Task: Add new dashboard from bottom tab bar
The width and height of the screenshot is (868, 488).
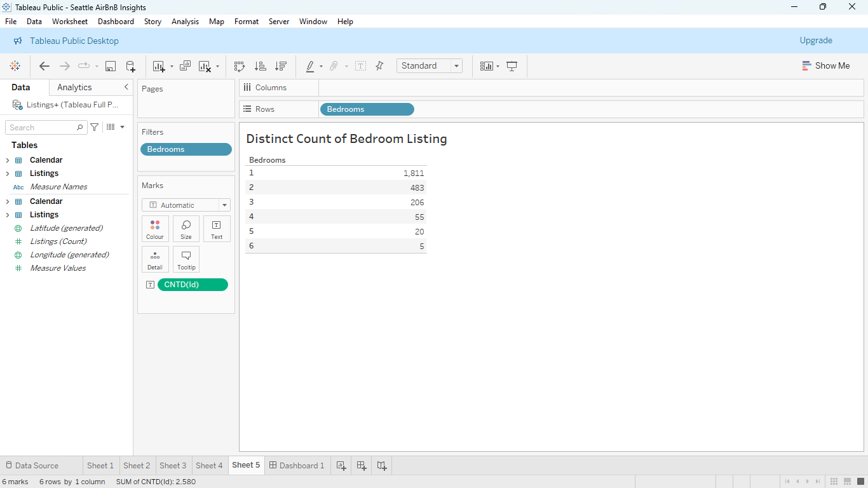Action: click(362, 466)
